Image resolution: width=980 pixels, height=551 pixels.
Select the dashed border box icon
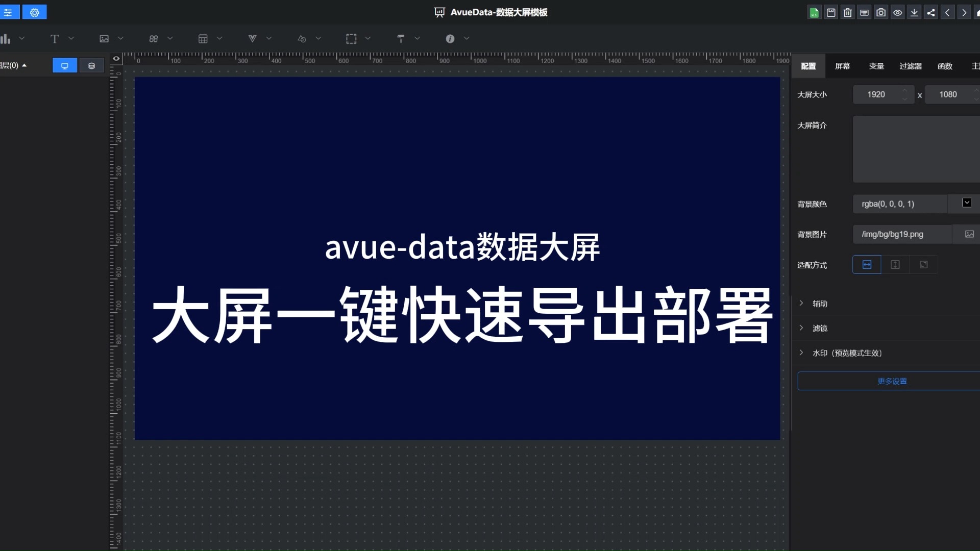coord(351,39)
